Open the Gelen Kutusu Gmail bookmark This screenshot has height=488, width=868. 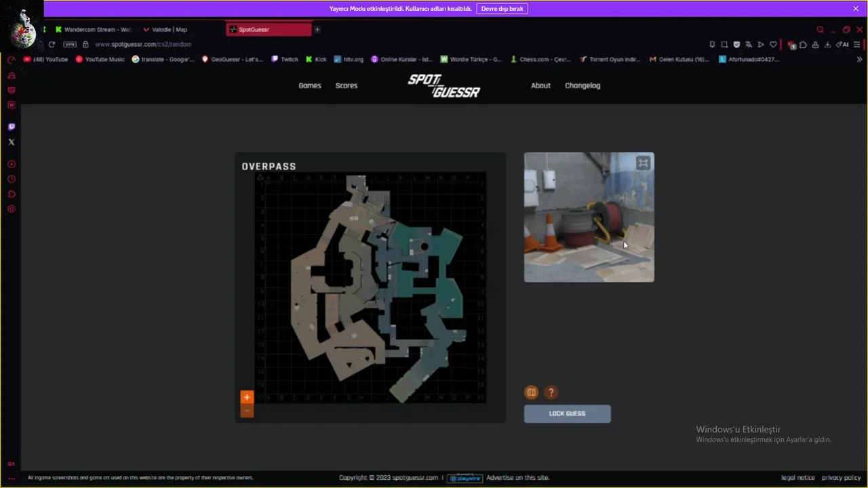click(680, 60)
